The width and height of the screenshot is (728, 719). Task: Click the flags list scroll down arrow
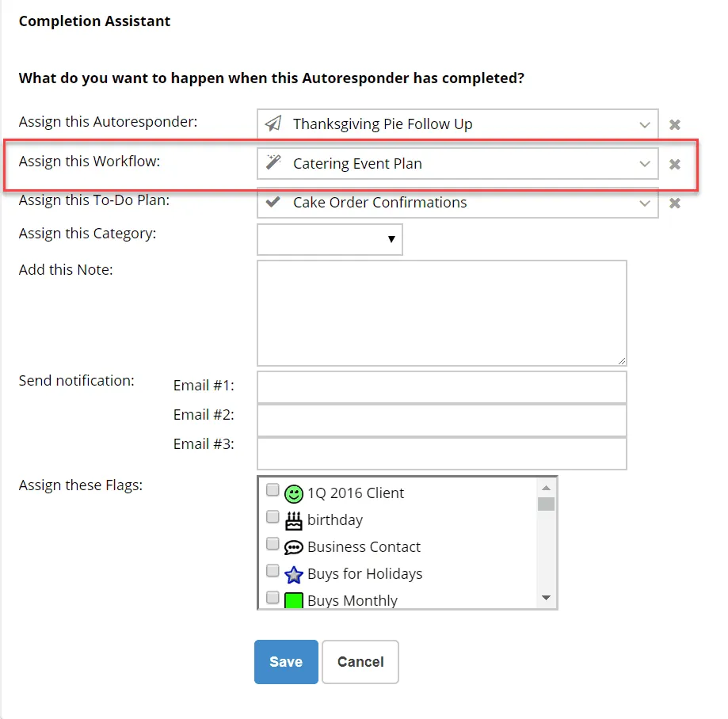tap(546, 597)
